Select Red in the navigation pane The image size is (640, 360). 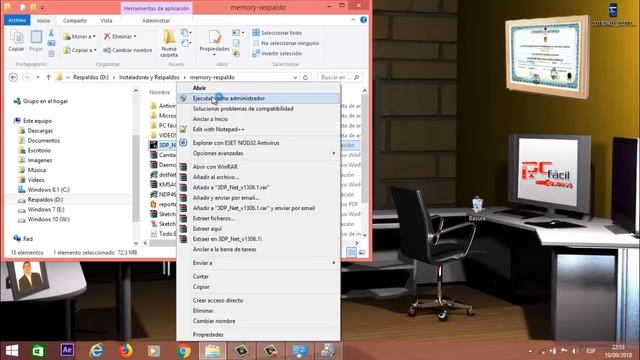point(23,239)
